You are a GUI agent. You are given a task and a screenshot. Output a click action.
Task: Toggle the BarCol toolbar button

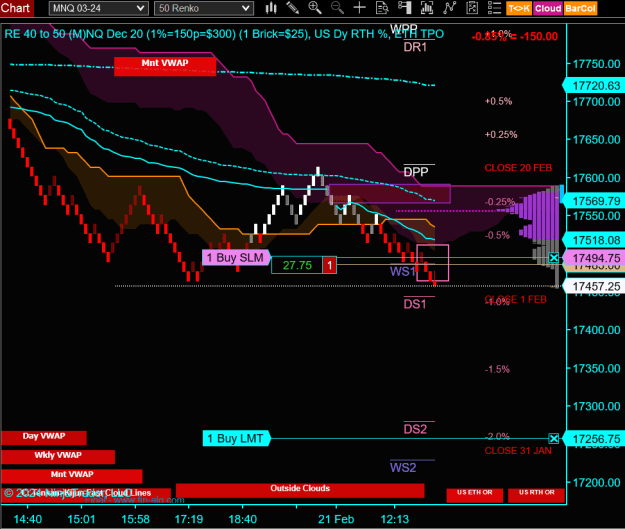tap(580, 8)
